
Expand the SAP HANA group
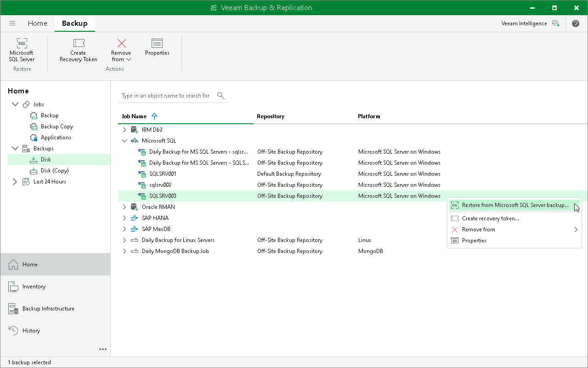point(124,218)
